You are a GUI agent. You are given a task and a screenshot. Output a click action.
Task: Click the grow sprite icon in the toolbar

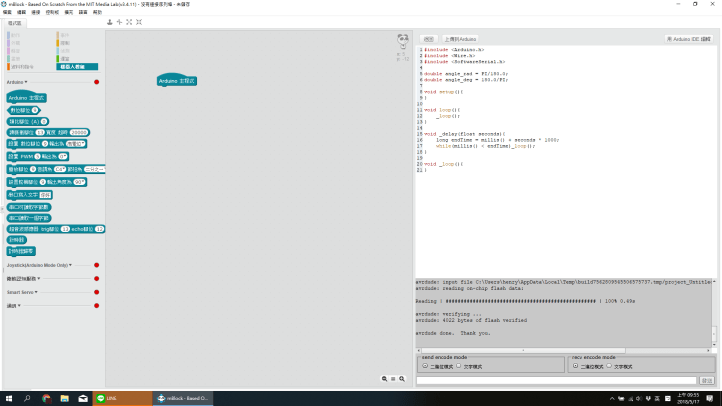coord(129,22)
